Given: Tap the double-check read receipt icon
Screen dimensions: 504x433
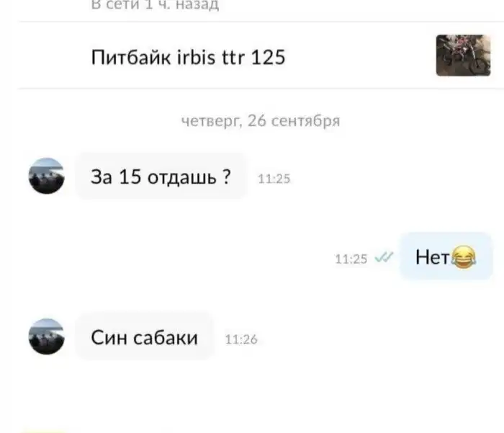Looking at the screenshot, I should click(384, 258).
